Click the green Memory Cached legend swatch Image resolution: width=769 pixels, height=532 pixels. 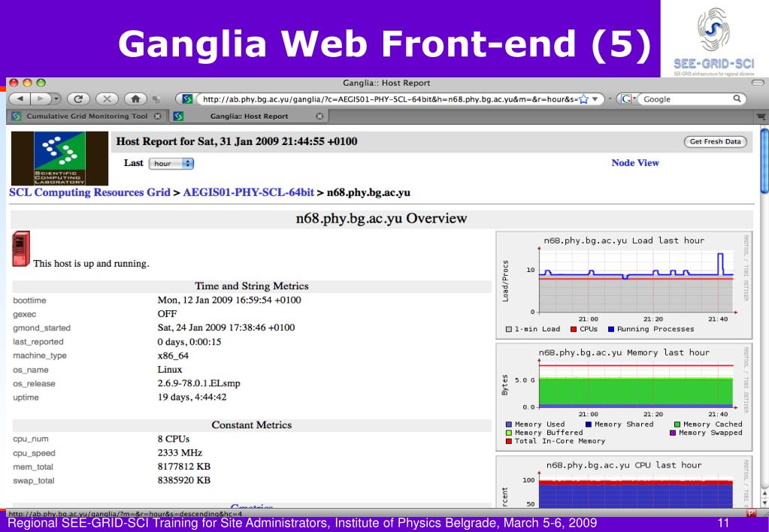click(677, 425)
